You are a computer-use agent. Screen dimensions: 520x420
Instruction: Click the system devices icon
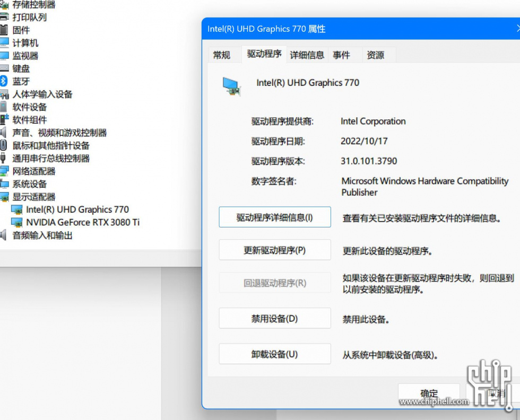(4, 184)
